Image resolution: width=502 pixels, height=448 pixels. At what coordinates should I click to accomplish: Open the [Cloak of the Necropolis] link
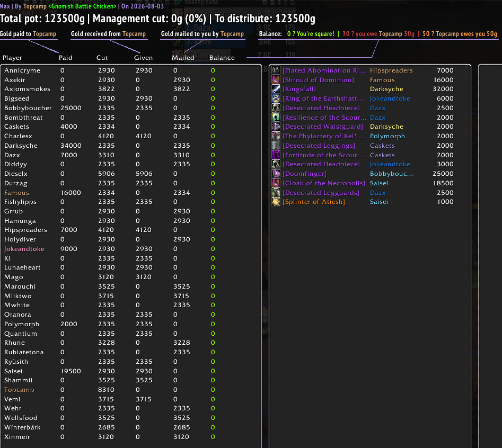tap(323, 183)
